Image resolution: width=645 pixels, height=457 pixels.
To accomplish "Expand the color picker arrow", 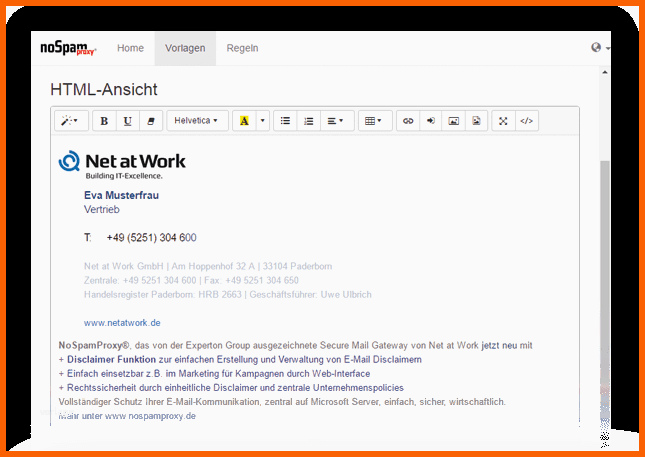I will (263, 121).
